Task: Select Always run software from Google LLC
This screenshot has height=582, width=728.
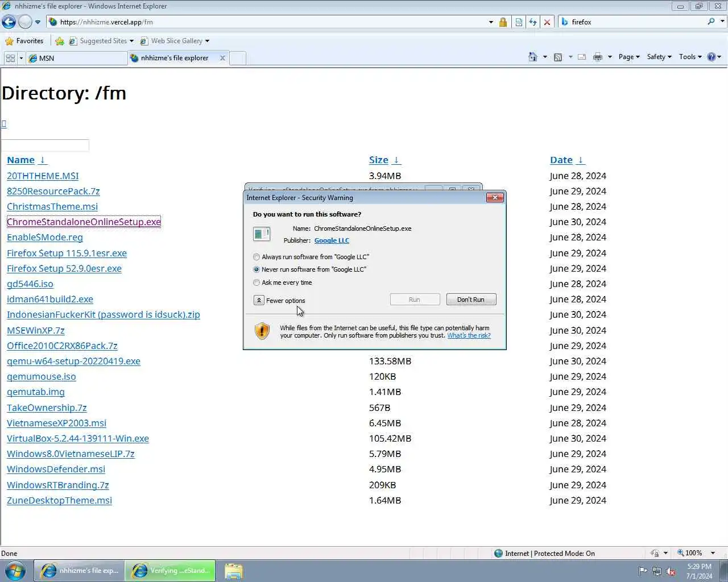Action: coord(311,257)
